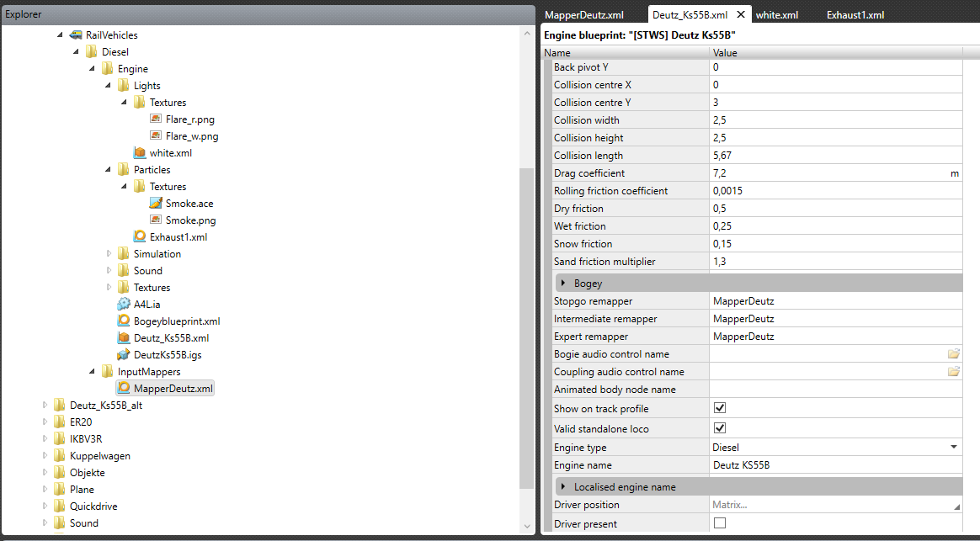The width and height of the screenshot is (980, 541).
Task: Uncheck Show on track profile
Action: tap(720, 408)
